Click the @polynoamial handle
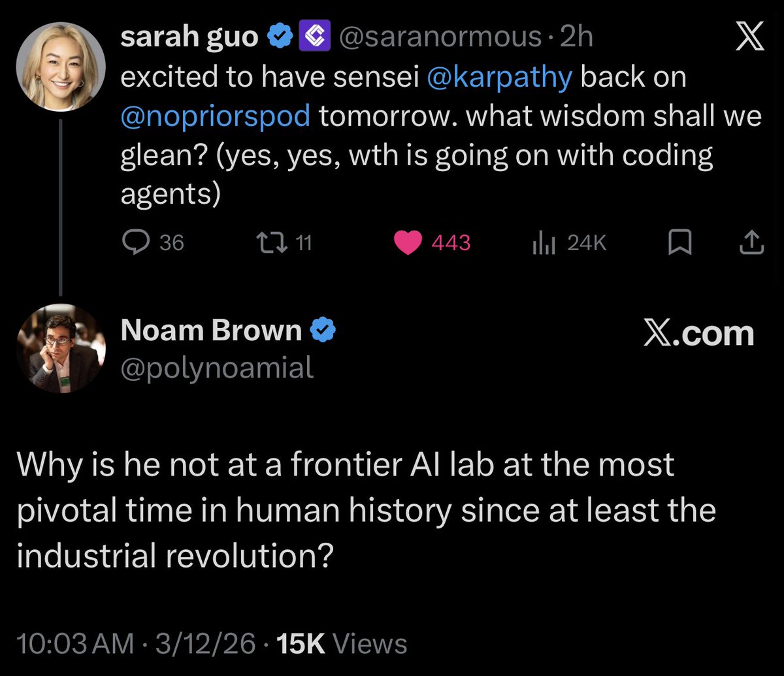The width and height of the screenshot is (784, 676). (x=217, y=368)
